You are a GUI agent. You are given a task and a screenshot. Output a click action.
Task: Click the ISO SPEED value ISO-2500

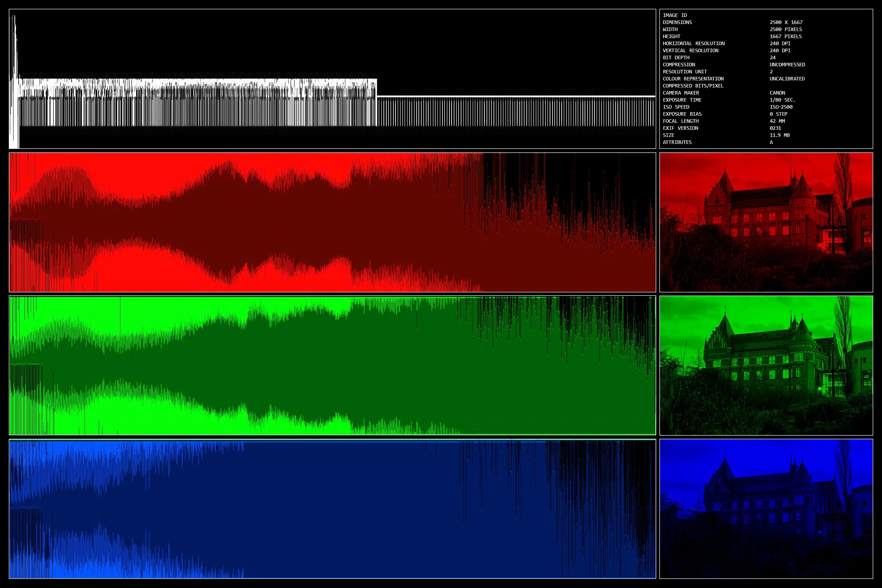[x=781, y=107]
